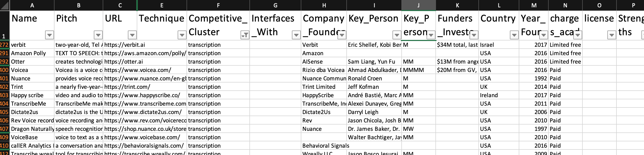
Task: Open the Technique column filter dropdown
Action: pos(182,34)
